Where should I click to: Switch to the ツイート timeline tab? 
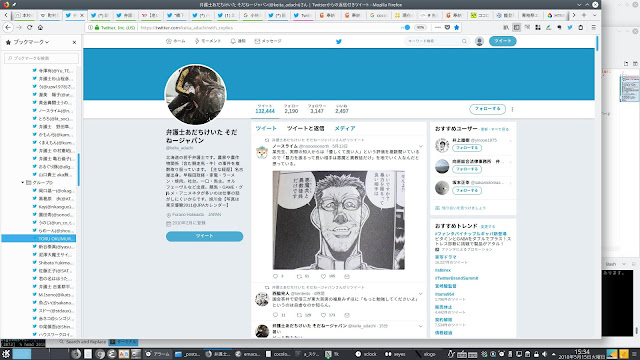266,128
